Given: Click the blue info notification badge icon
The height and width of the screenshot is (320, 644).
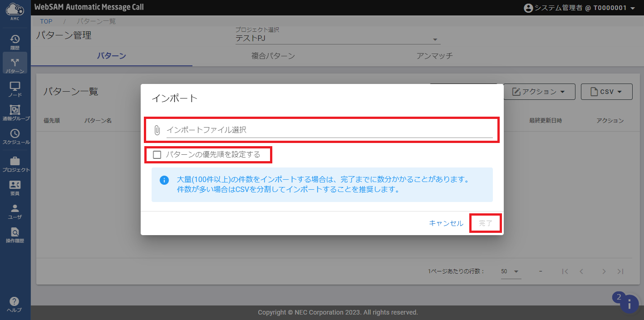Looking at the screenshot, I should point(629,304).
